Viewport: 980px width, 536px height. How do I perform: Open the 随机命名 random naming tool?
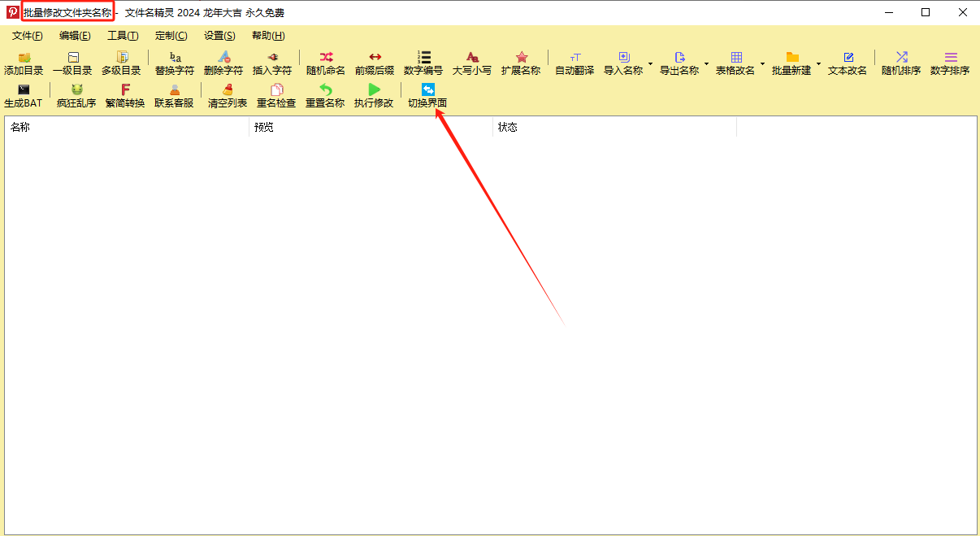(x=326, y=58)
